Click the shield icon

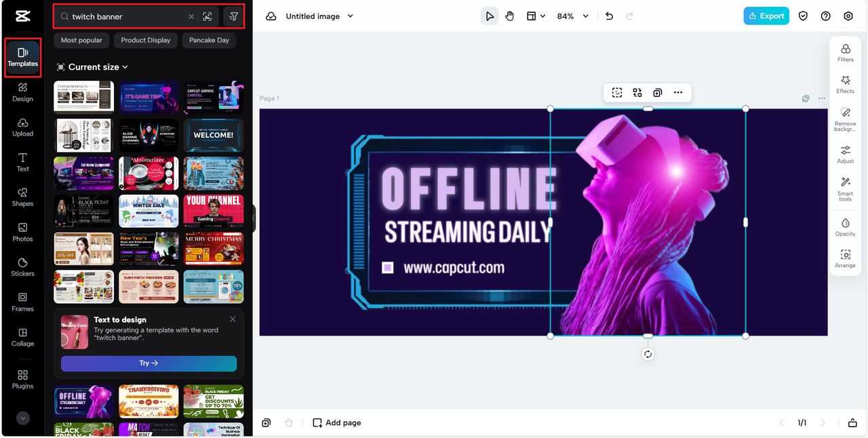803,16
